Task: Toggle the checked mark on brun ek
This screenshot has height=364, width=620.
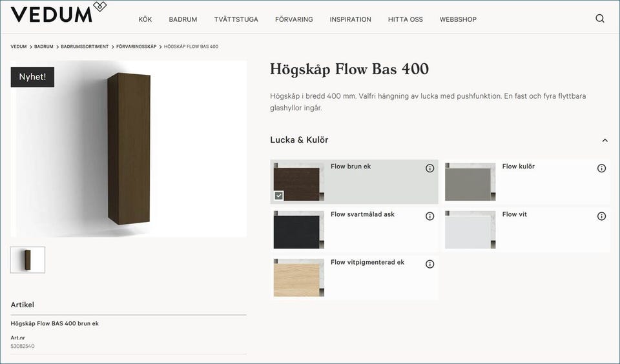Action: (279, 196)
